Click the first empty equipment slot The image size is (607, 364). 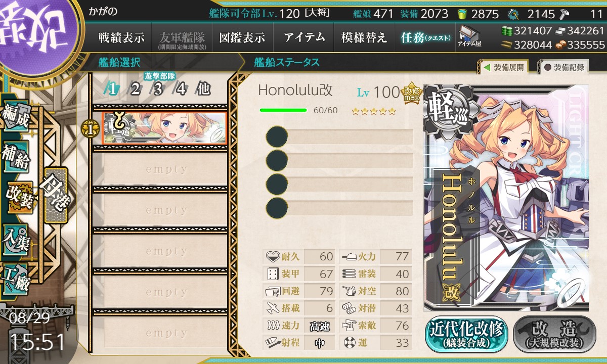[339, 137]
